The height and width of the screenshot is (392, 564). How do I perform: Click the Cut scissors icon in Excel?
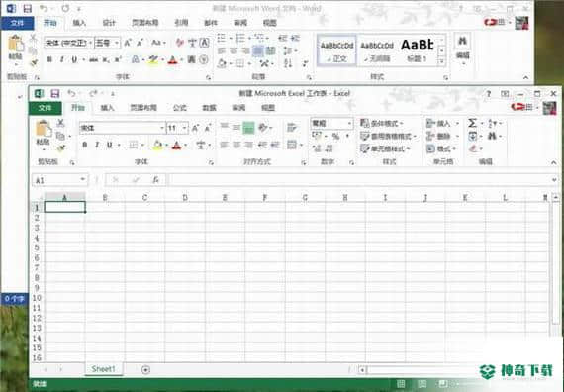60,123
